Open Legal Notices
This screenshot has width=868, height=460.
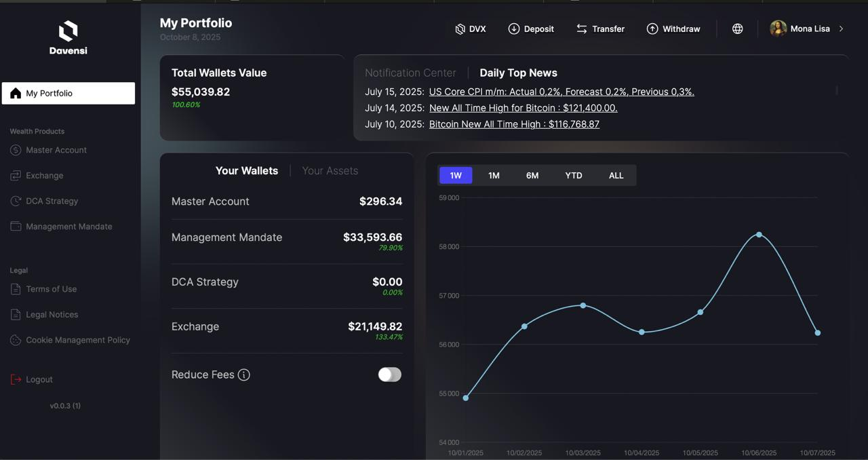click(52, 314)
